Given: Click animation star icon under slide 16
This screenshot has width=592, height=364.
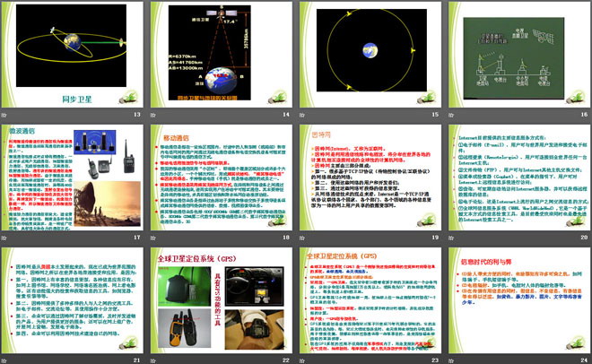Looking at the screenshot, I should coord(451,115).
